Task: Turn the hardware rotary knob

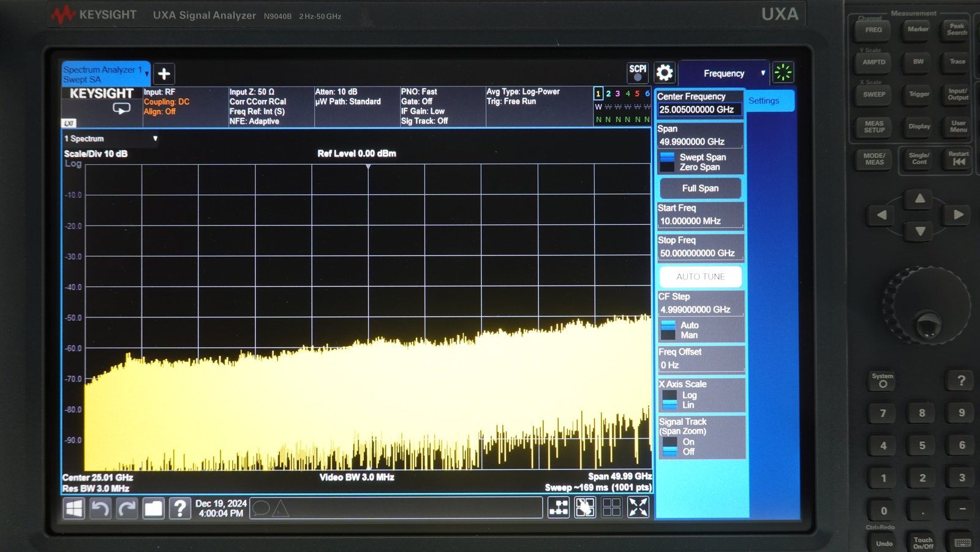Action: [x=927, y=304]
